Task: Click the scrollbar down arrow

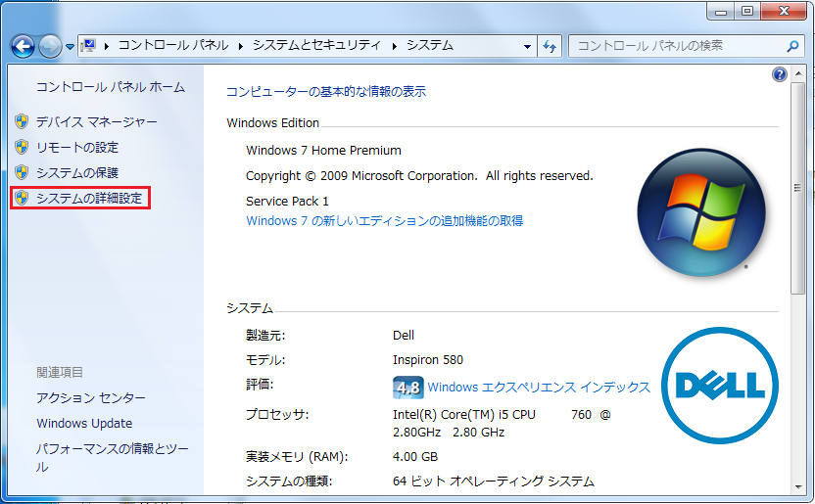Action: (x=797, y=487)
